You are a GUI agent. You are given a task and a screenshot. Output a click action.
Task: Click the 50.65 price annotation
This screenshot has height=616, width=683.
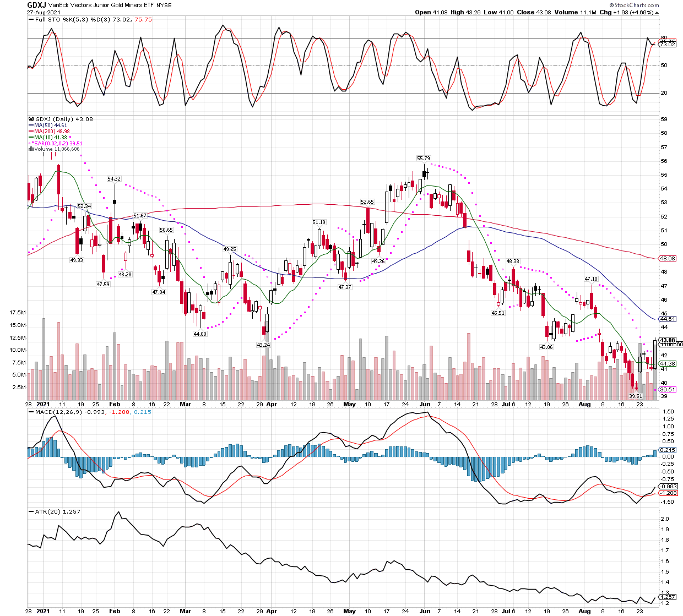pyautogui.click(x=166, y=230)
